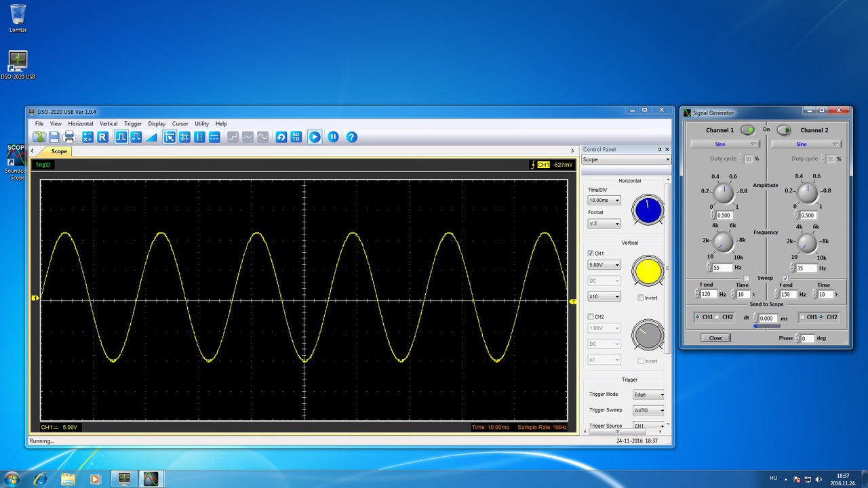Toggle Channel 1 On switch in Signal Generator
Screen dimensions: 868x488
(x=747, y=130)
